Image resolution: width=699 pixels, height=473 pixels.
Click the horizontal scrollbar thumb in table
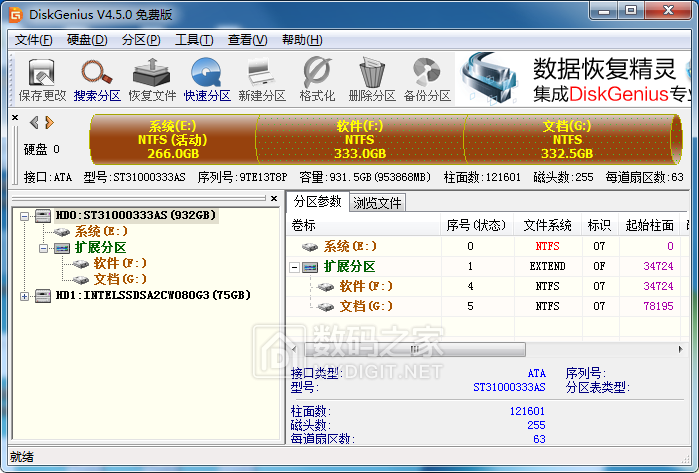tap(415, 350)
